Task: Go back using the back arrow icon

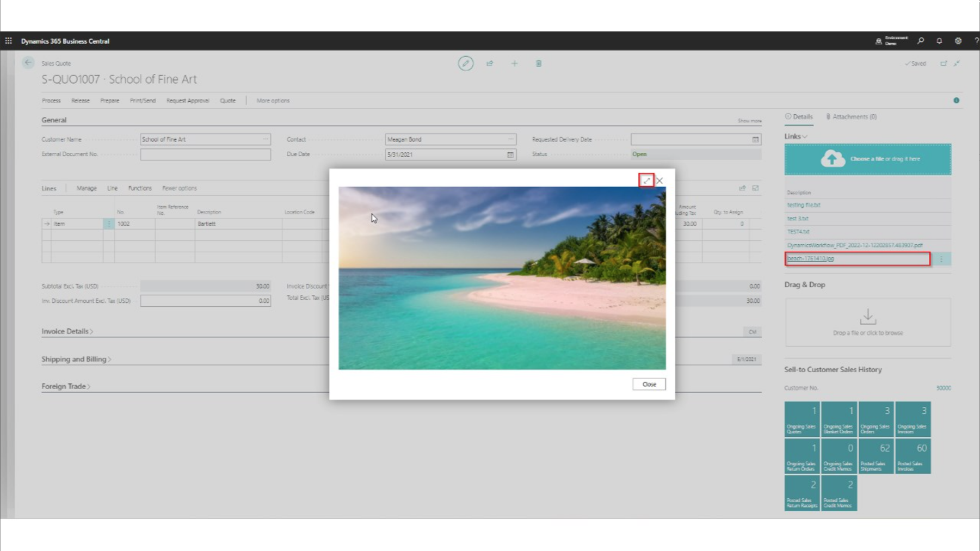Action: tap(28, 63)
